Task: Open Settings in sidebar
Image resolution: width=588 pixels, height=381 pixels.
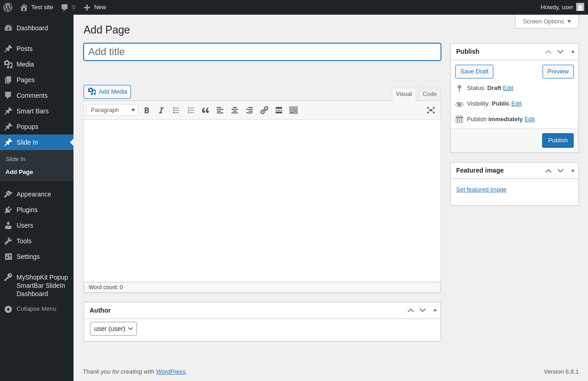Action: coord(37,257)
